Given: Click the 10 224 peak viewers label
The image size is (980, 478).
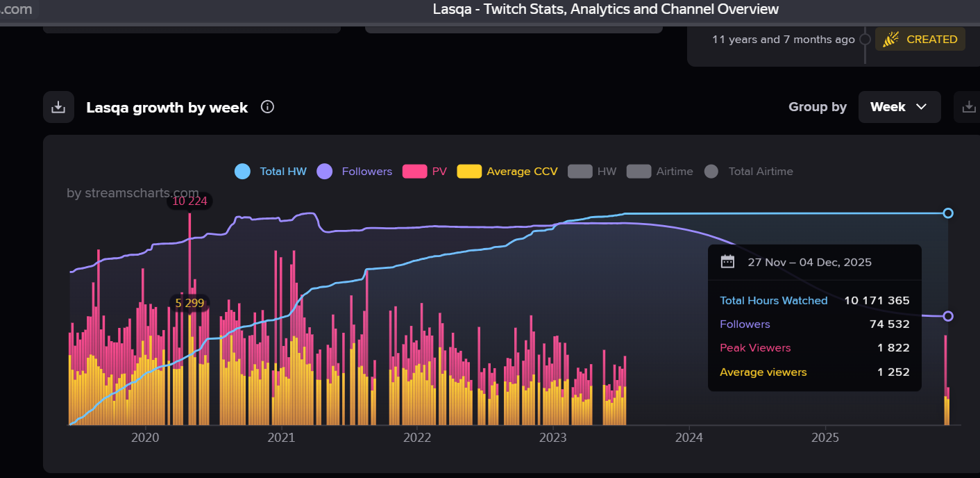Looking at the screenshot, I should 189,201.
